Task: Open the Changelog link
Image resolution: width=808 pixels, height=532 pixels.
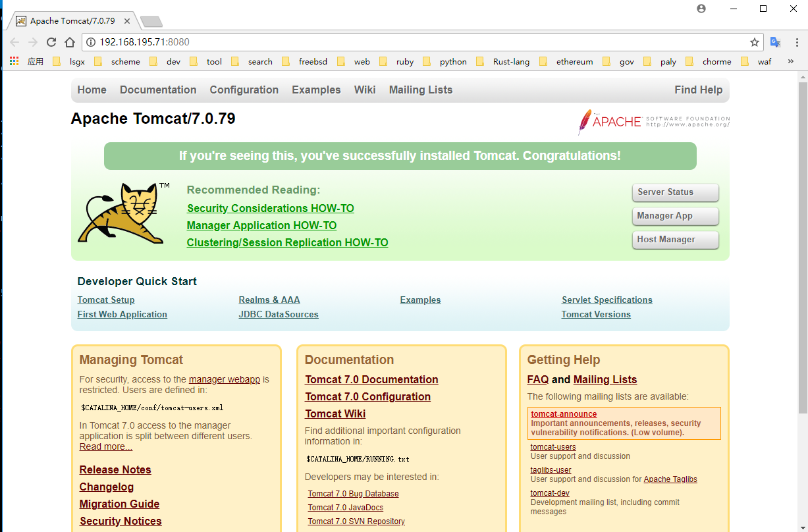Action: click(x=107, y=487)
